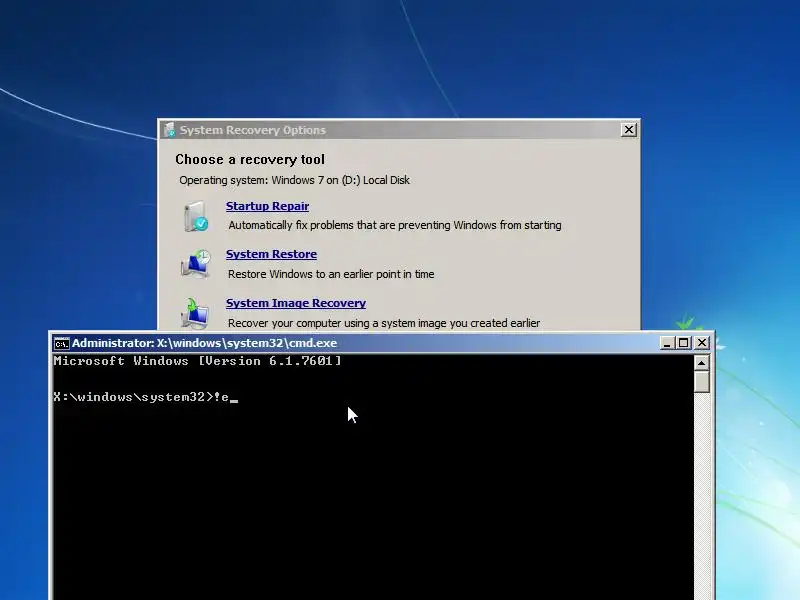The image size is (800, 600).
Task: Click the 'Recover your computer using a system image' text
Action: [x=384, y=323]
